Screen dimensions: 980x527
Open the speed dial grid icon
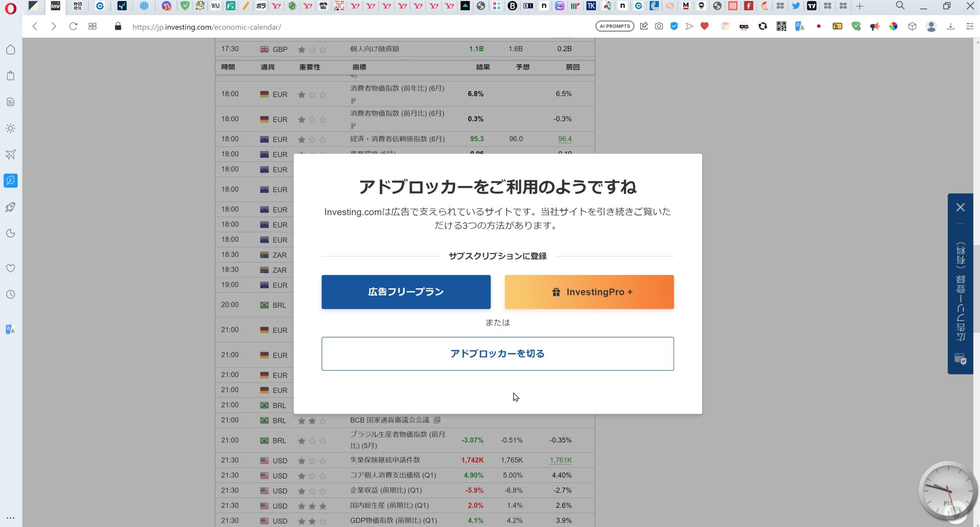[92, 26]
